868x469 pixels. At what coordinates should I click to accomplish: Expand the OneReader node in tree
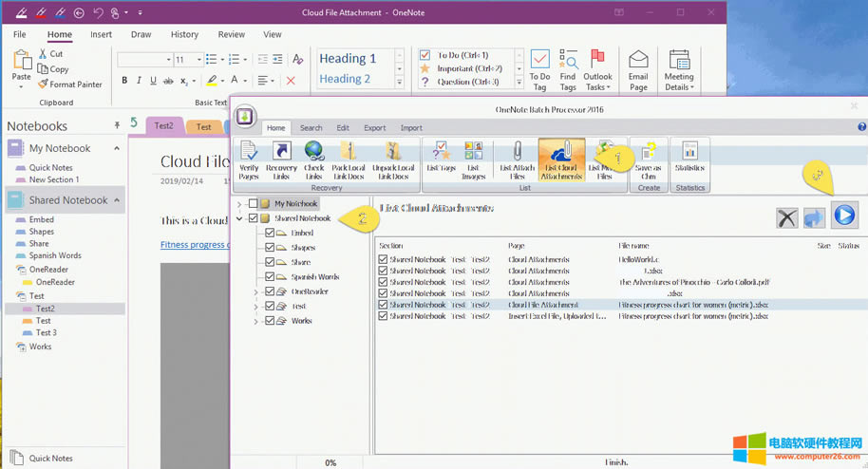(256, 291)
